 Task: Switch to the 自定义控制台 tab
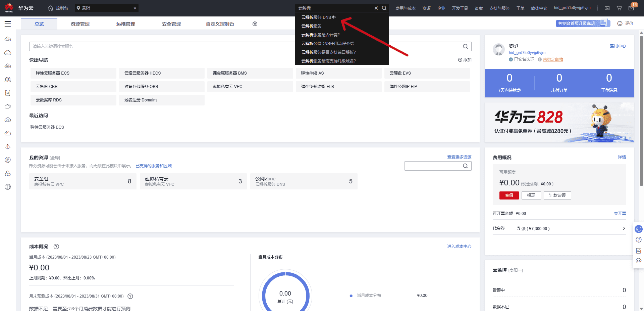[x=220, y=24]
